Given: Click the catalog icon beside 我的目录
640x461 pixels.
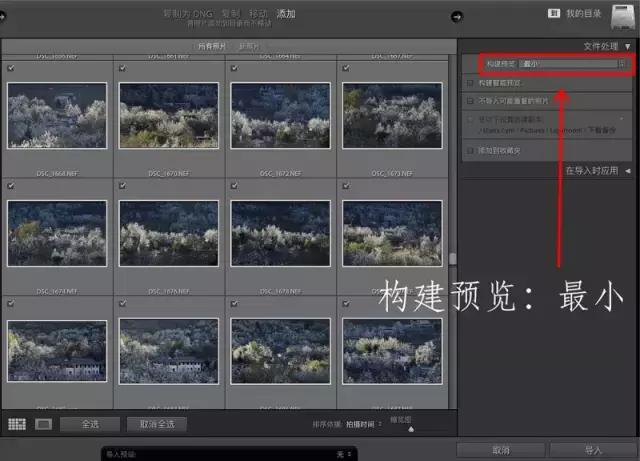Looking at the screenshot, I should (553, 13).
